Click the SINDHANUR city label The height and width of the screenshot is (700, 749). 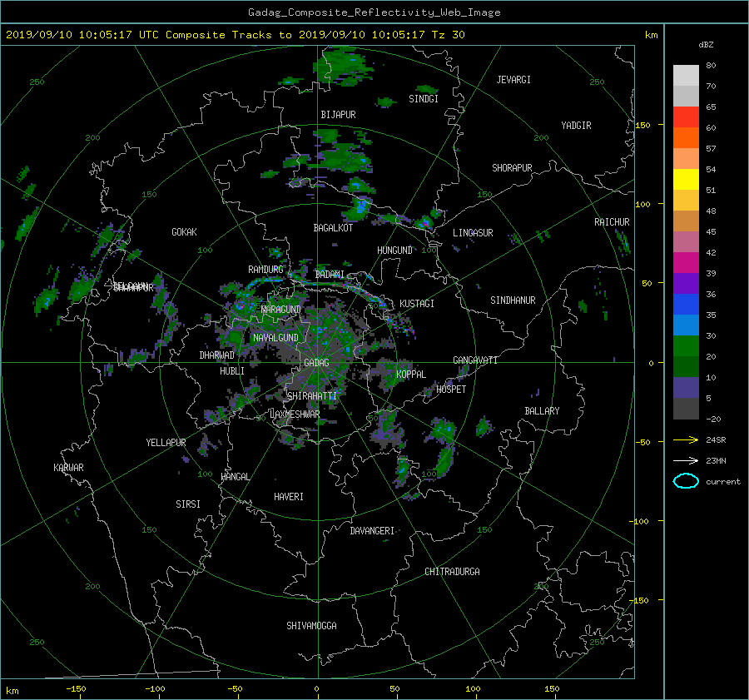coord(513,300)
